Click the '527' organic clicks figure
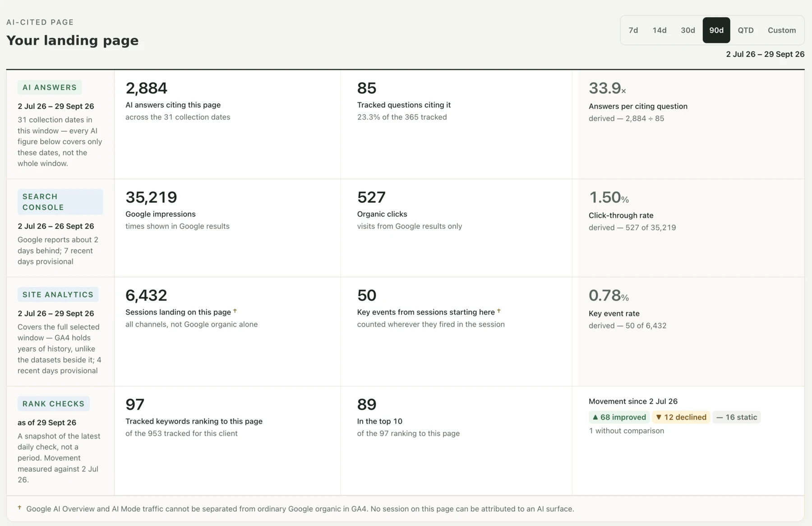This screenshot has height=526, width=812. pos(371,197)
